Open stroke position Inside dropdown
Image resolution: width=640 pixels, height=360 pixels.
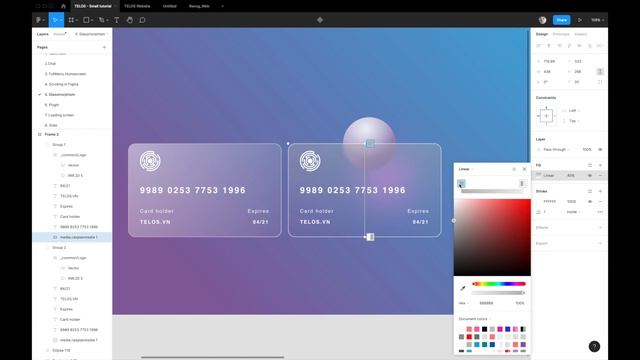tap(573, 212)
